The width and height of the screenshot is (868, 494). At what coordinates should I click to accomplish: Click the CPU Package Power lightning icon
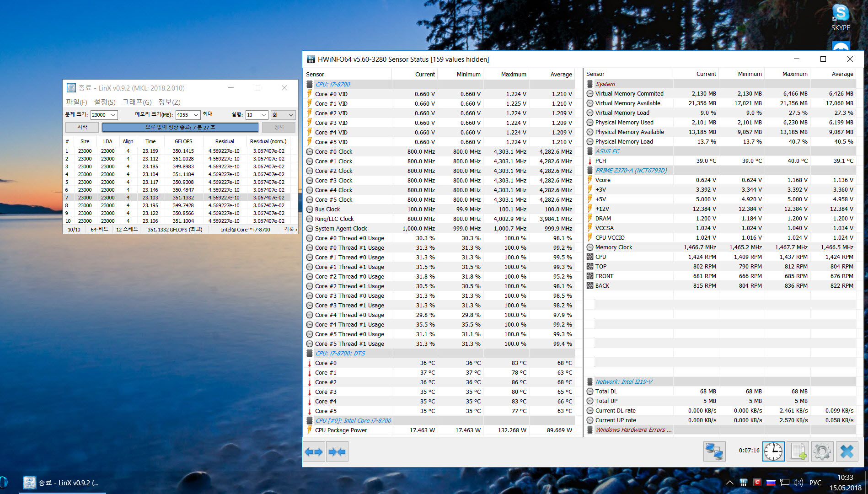[310, 430]
